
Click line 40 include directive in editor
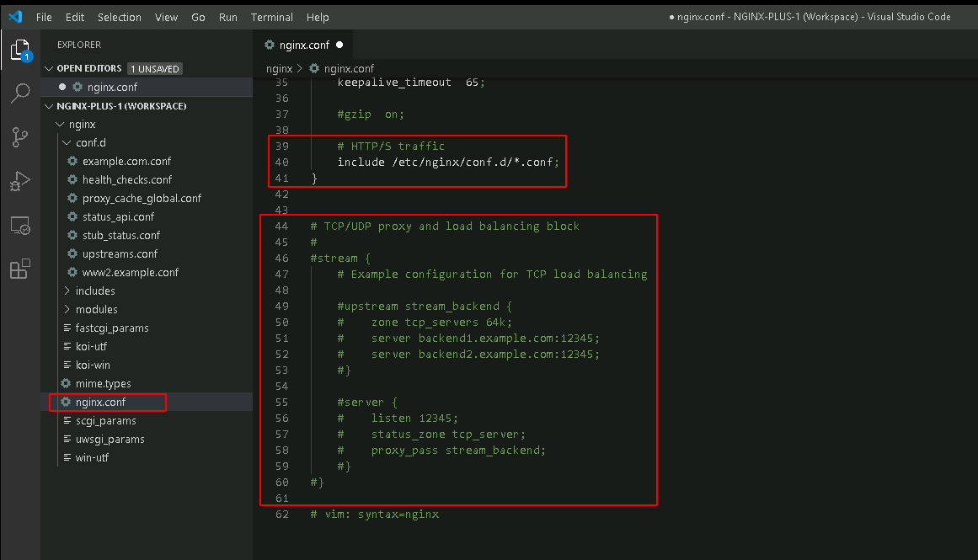point(448,163)
